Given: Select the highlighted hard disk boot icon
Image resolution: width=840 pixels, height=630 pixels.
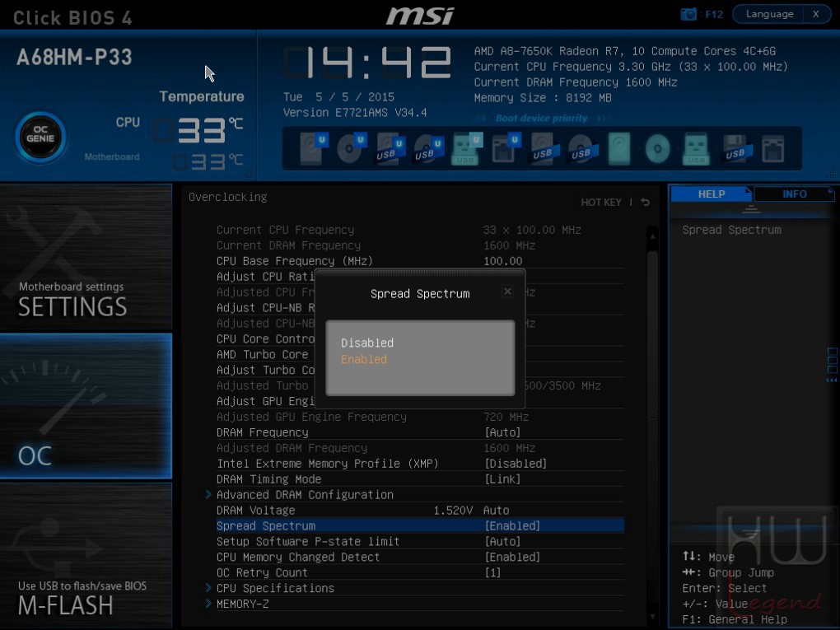Looking at the screenshot, I should (619, 148).
